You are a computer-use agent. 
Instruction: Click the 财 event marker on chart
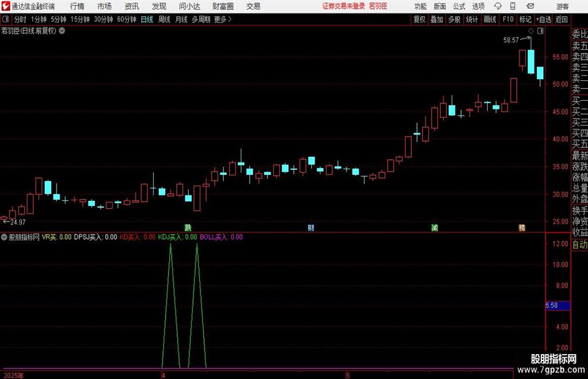(311, 228)
